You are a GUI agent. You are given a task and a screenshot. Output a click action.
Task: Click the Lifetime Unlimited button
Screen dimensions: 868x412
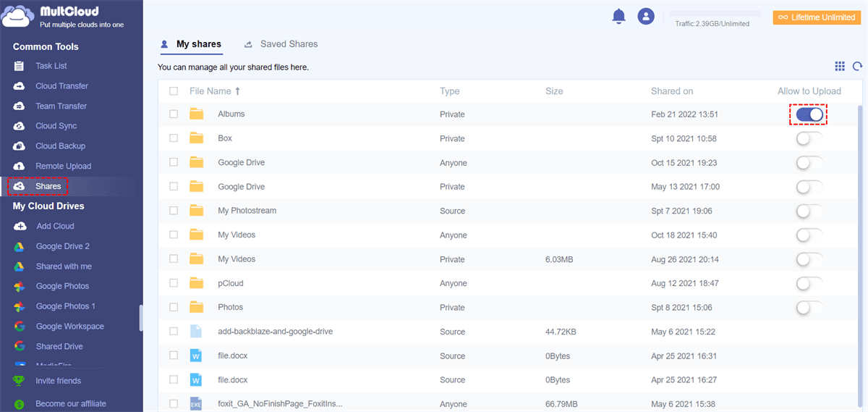click(x=817, y=17)
